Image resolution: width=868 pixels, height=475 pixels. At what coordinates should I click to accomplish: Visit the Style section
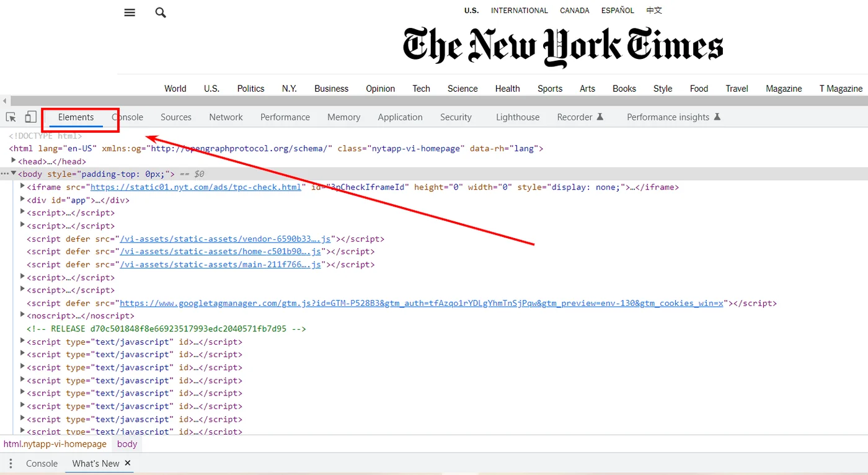tap(663, 89)
